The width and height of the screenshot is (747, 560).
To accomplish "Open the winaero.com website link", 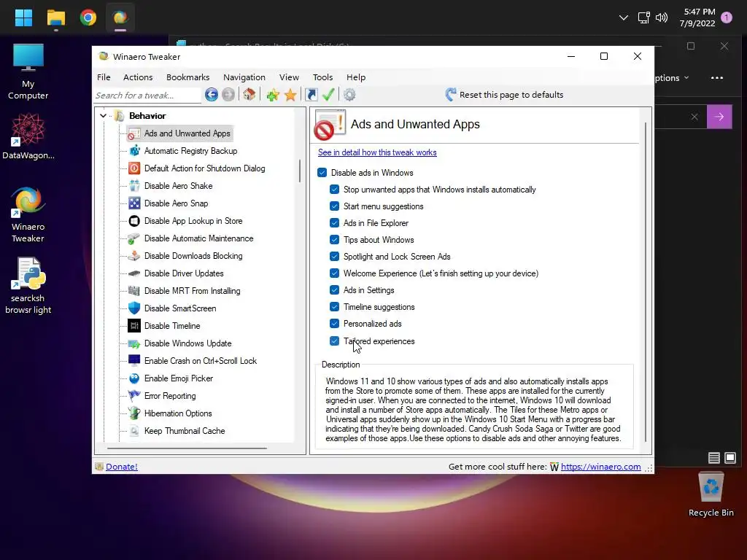I will point(600,467).
